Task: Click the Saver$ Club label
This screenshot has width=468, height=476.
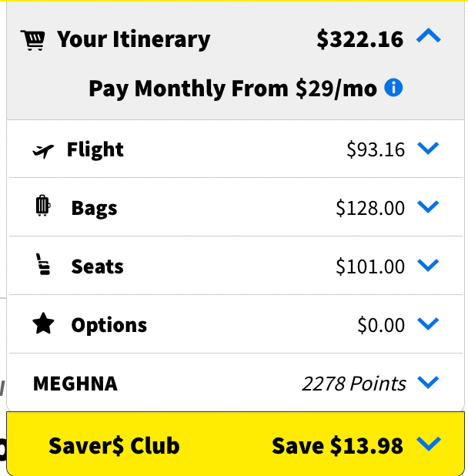Action: point(114,445)
